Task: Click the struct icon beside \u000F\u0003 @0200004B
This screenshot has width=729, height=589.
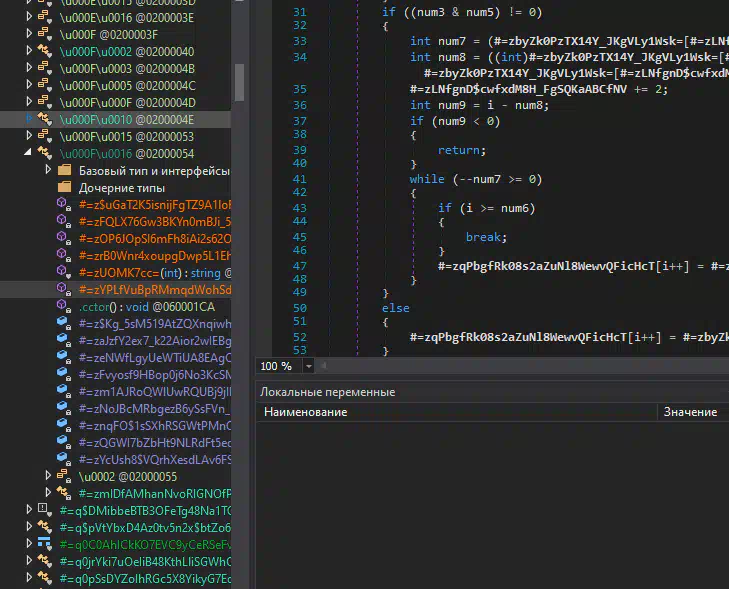Action: [44, 68]
